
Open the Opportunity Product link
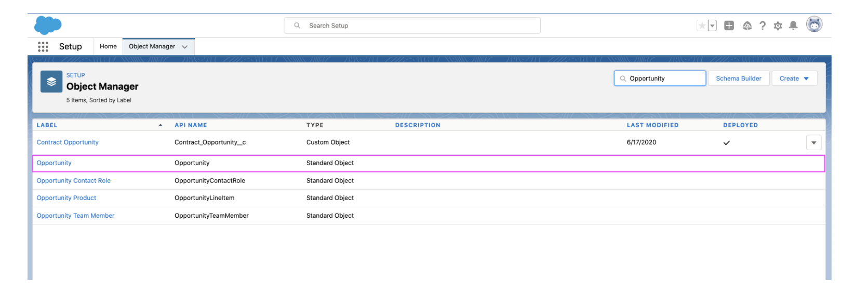(x=66, y=198)
